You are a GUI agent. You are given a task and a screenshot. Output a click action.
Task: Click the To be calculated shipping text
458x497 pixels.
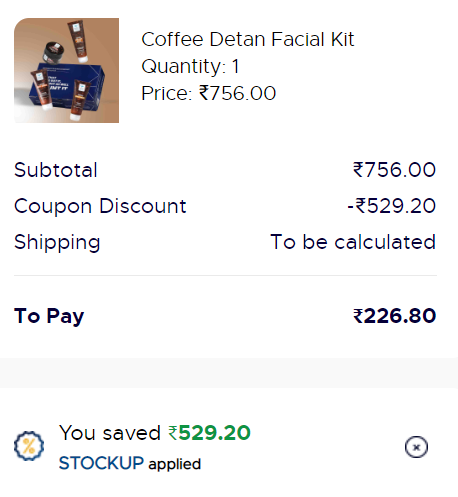tap(353, 242)
